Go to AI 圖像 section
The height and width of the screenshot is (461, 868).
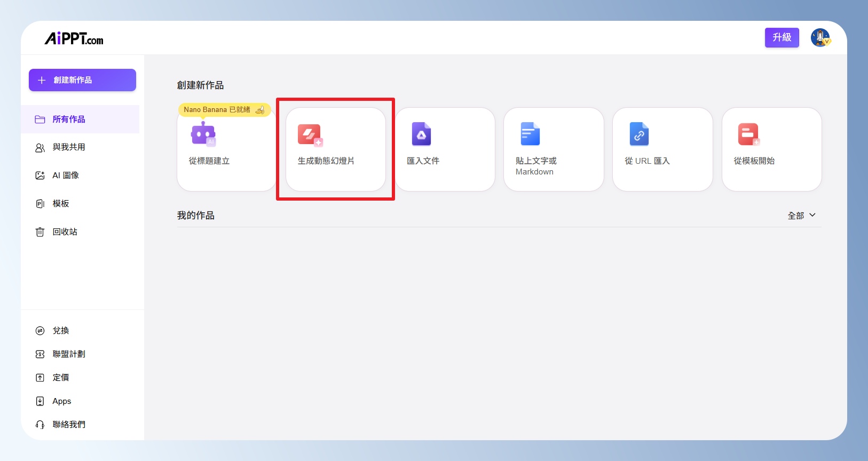[x=65, y=176]
